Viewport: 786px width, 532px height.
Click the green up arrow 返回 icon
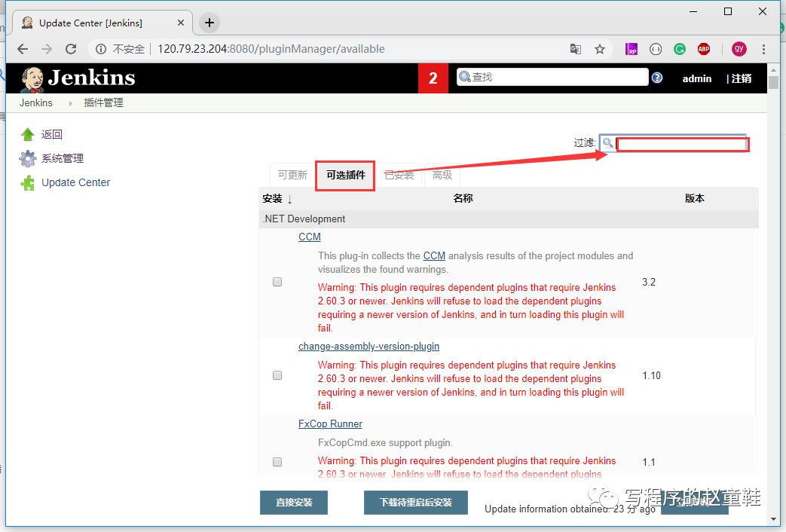coord(28,134)
